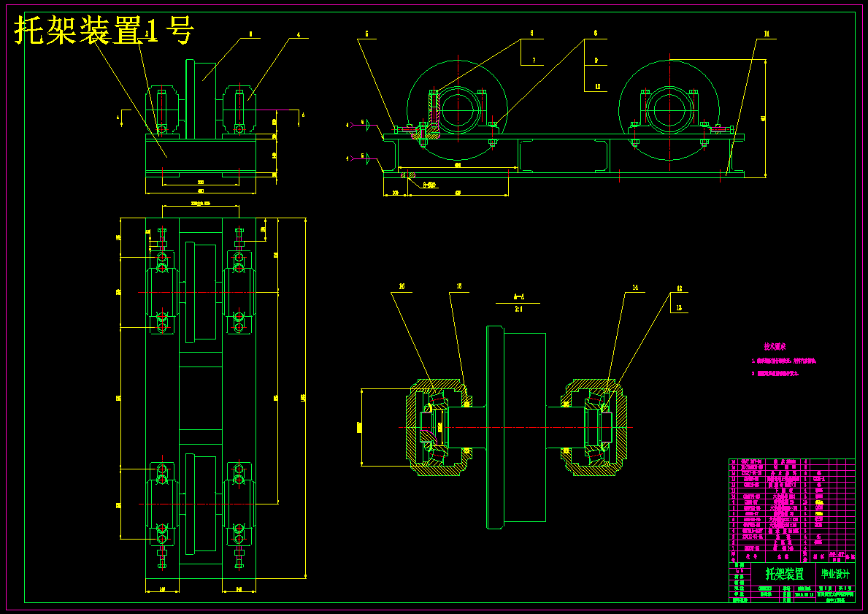Click the 毕业设计 text in title block
868x614 pixels.
tap(835, 574)
